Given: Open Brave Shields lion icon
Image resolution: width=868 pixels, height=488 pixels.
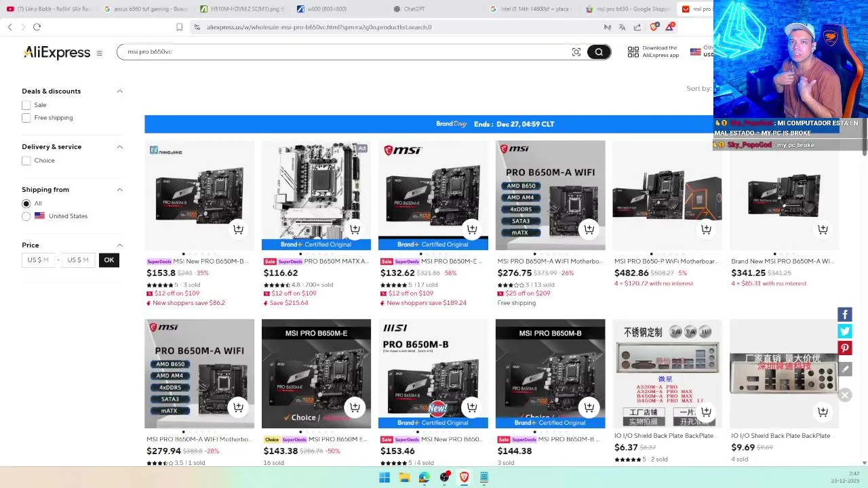Looking at the screenshot, I should coord(654,27).
